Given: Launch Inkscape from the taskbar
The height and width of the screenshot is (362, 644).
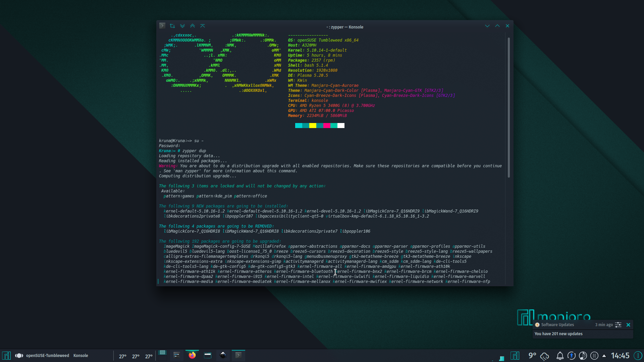Looking at the screenshot, I should [223, 355].
